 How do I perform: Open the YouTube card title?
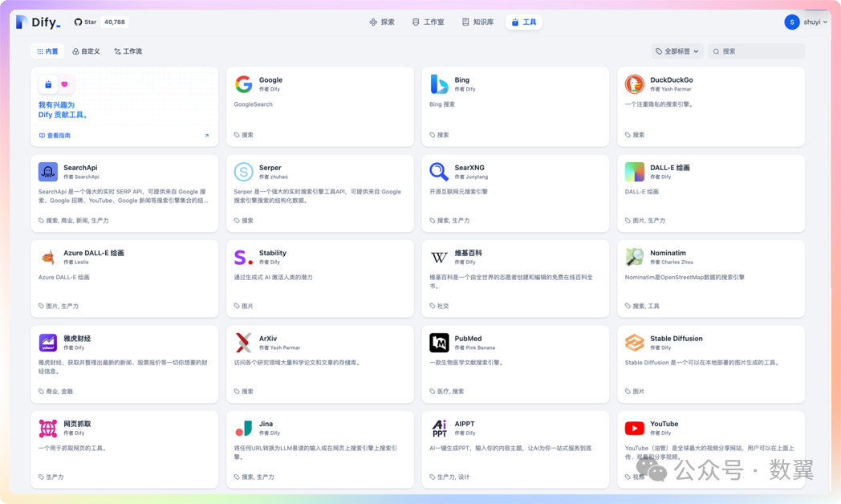(x=664, y=424)
